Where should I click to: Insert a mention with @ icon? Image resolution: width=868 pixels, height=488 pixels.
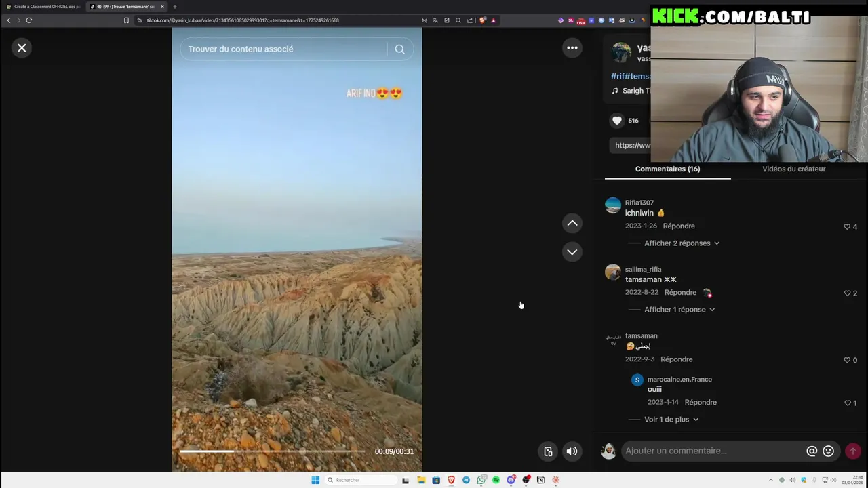[812, 451]
